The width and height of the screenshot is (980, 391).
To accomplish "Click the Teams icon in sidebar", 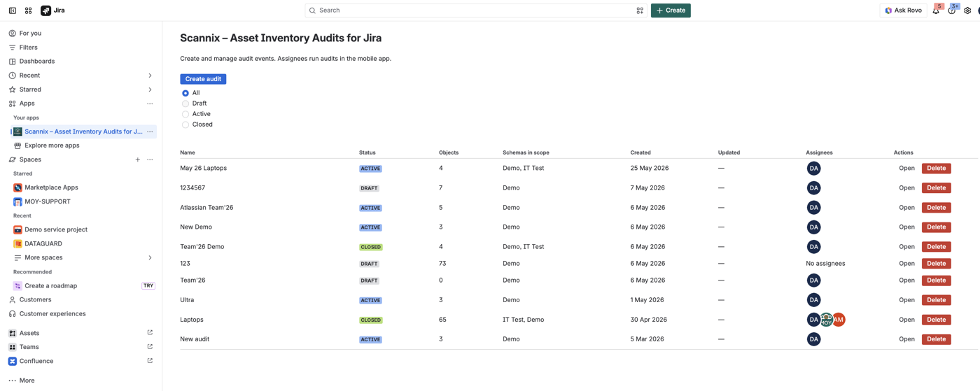I will [x=12, y=347].
